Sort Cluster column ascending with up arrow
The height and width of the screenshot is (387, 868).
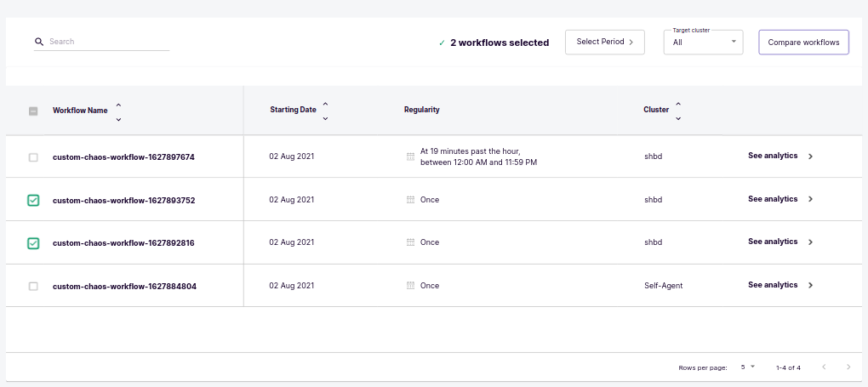677,105
